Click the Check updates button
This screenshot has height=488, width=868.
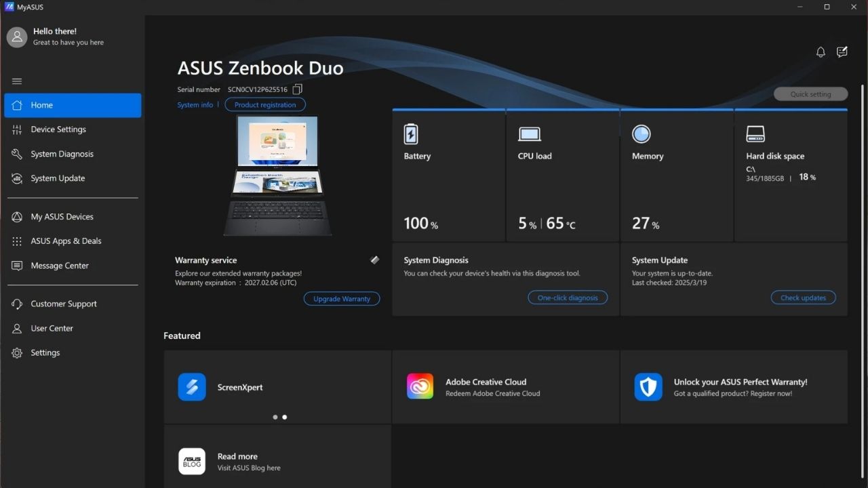pos(803,297)
